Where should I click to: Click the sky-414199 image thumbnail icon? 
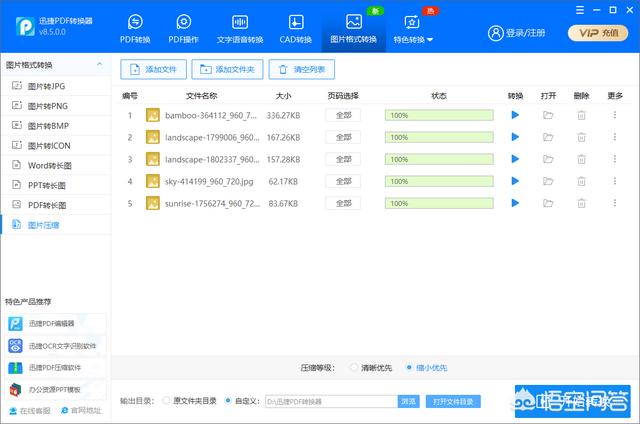153,181
